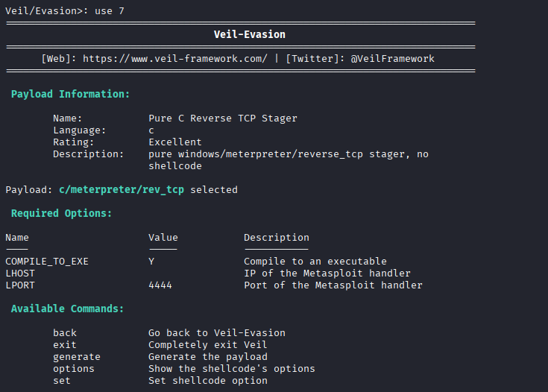
Task: Click the Pure C Reverse TCP Stager name
Action: tap(223, 118)
